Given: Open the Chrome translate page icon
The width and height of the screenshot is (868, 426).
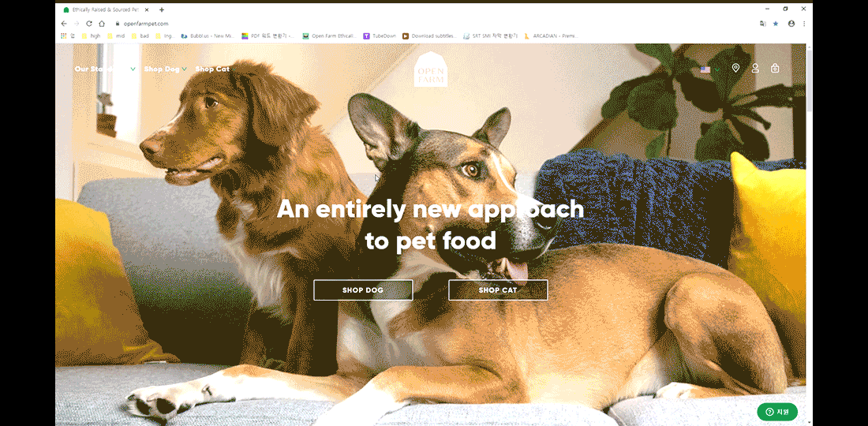Looking at the screenshot, I should [x=763, y=24].
